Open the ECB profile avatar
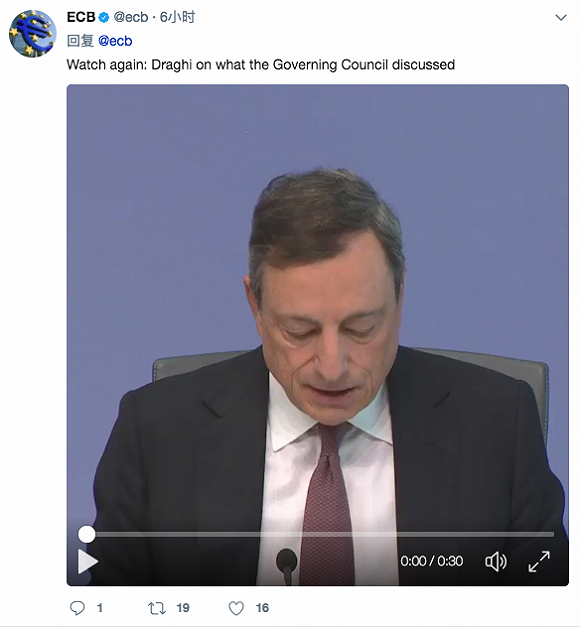 (32, 34)
